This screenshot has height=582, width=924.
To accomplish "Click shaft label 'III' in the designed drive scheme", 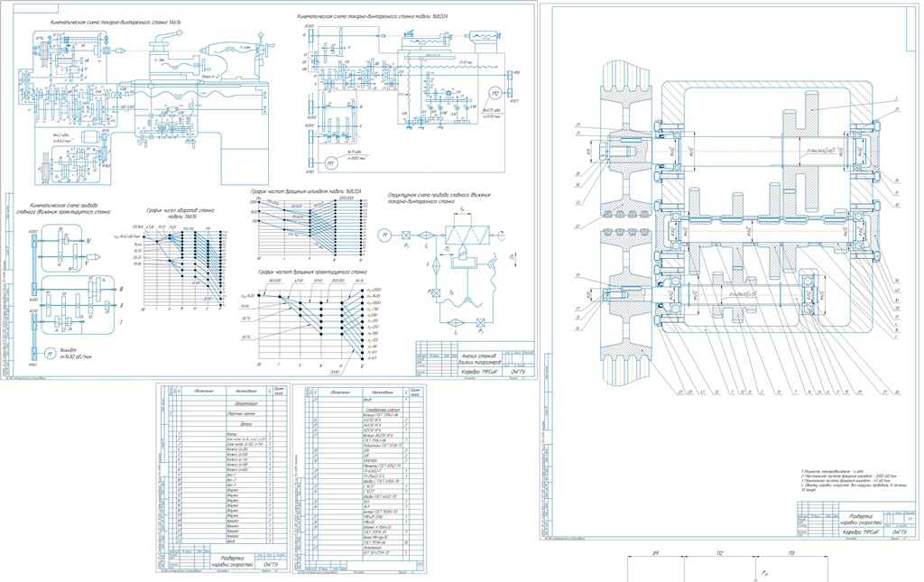I will click(x=121, y=289).
